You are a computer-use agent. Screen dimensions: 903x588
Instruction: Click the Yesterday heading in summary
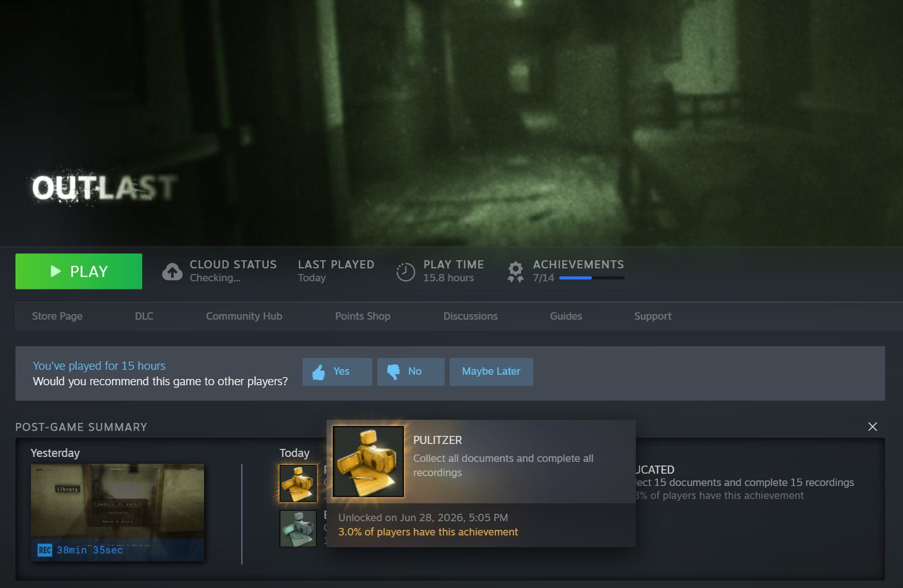point(55,453)
